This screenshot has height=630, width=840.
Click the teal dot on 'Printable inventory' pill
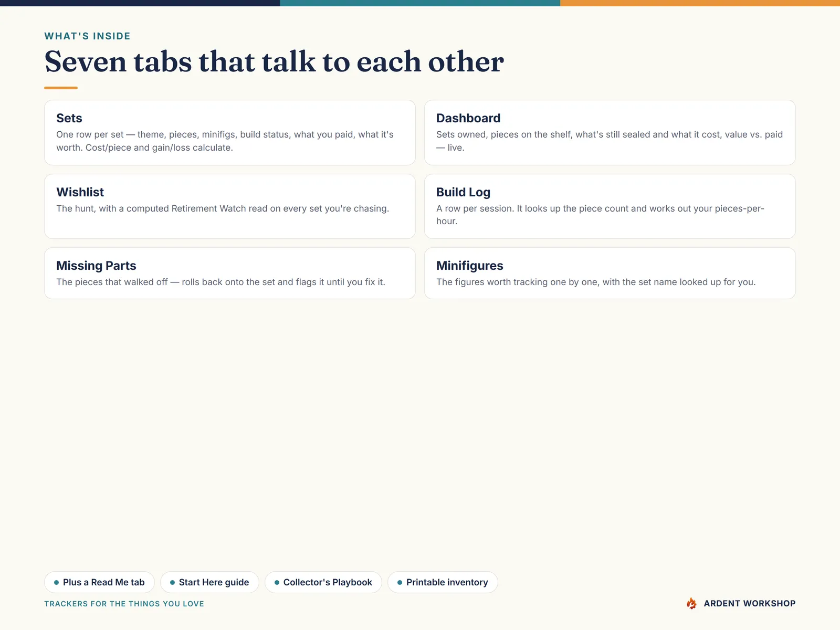click(400, 583)
